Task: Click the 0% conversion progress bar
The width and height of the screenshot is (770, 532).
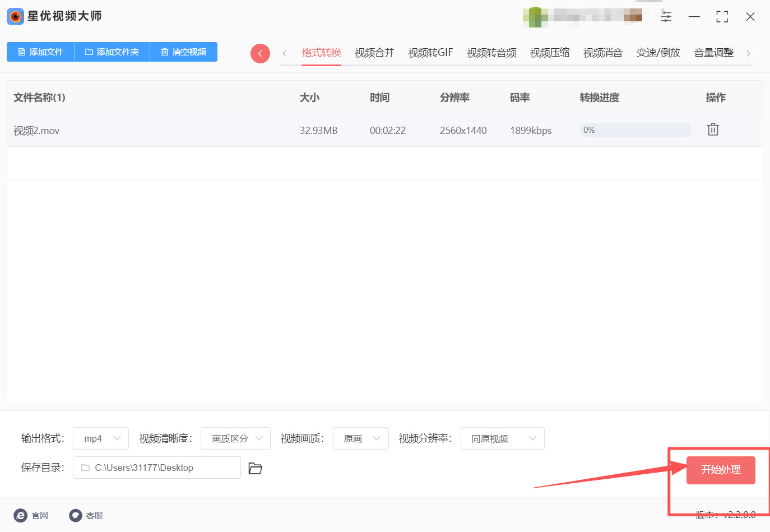Action: click(635, 130)
